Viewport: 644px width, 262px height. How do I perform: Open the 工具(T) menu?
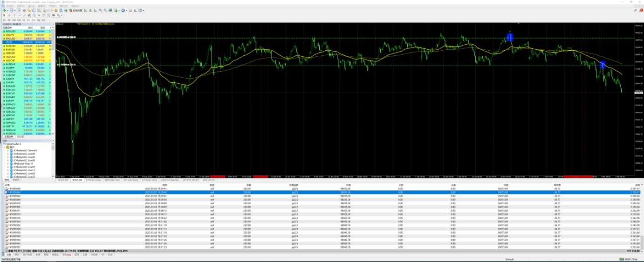pyautogui.click(x=53, y=6)
